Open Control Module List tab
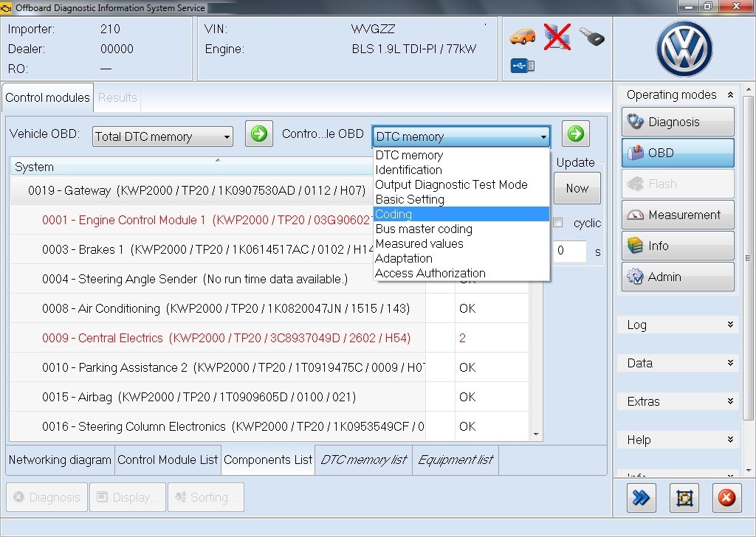Image resolution: width=756 pixels, height=537 pixels. tap(168, 460)
